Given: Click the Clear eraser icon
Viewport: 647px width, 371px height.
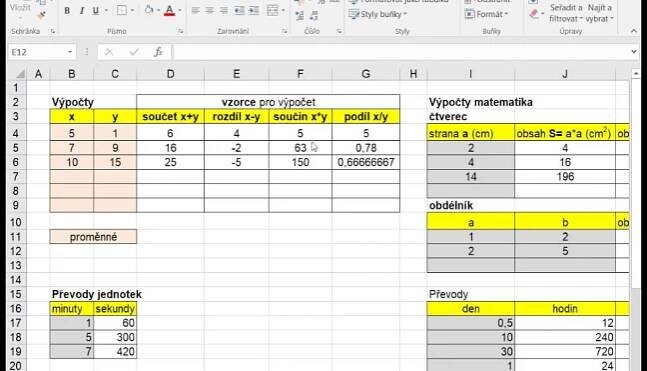Looking at the screenshot, I should [x=534, y=14].
